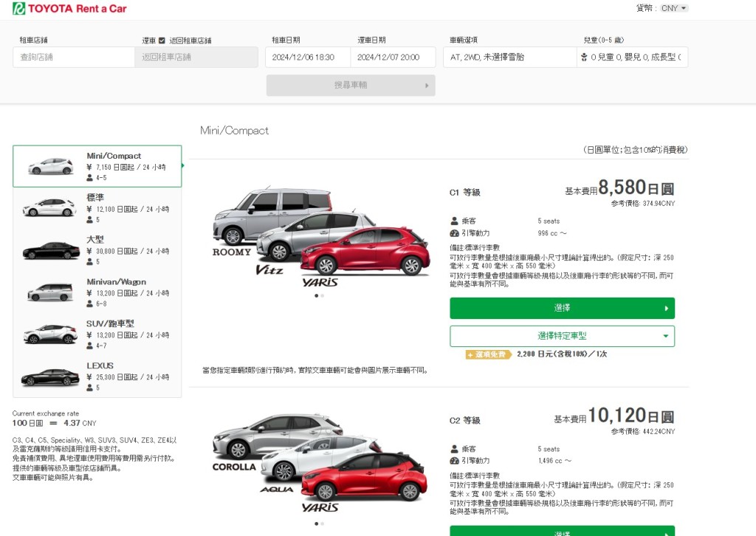Click the 引擎動力 engine icon in C1

[454, 233]
